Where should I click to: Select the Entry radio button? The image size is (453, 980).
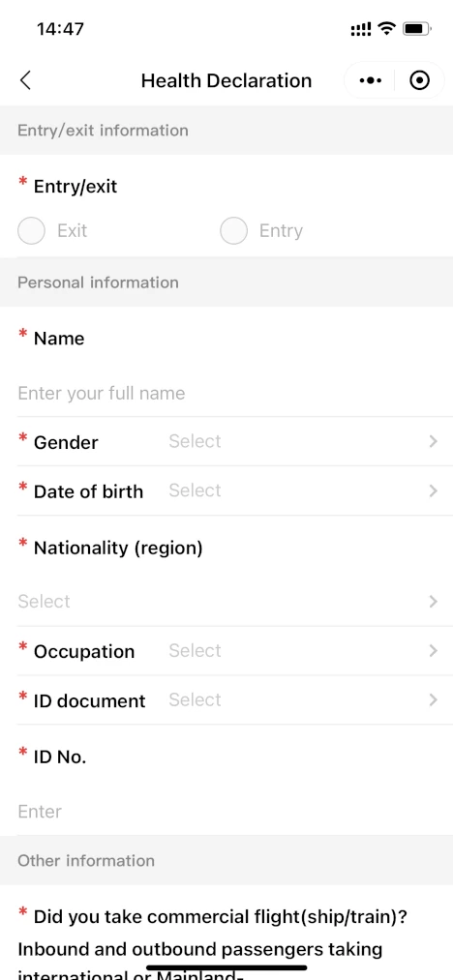click(x=233, y=230)
